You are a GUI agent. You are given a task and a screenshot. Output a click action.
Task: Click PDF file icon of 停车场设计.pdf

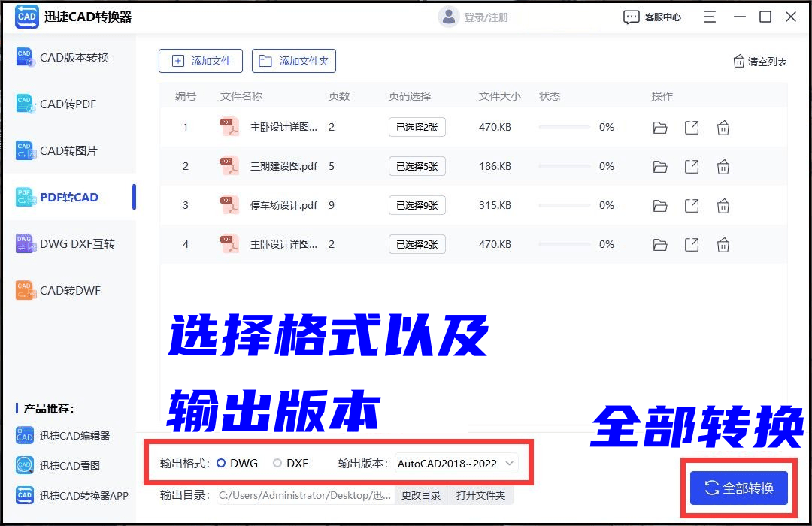tap(229, 205)
